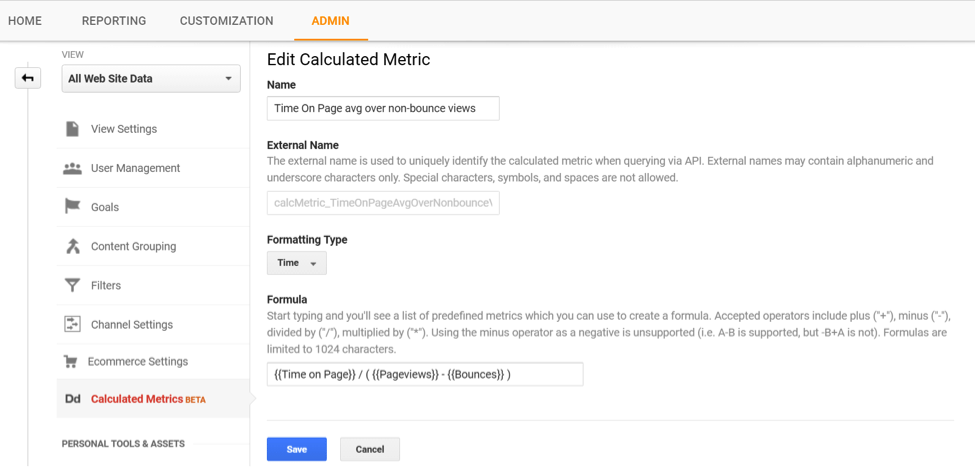Image resolution: width=975 pixels, height=467 pixels.
Task: Open the User Management settings link
Action: (x=135, y=168)
